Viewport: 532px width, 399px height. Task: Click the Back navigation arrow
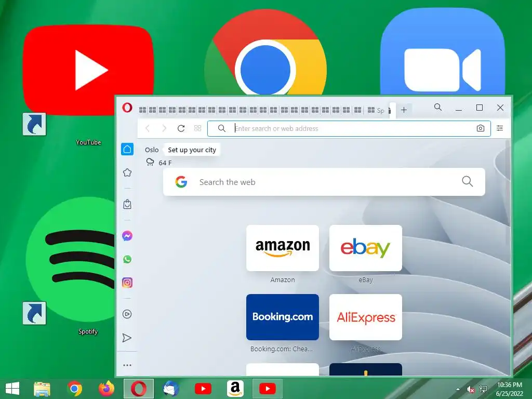147,128
